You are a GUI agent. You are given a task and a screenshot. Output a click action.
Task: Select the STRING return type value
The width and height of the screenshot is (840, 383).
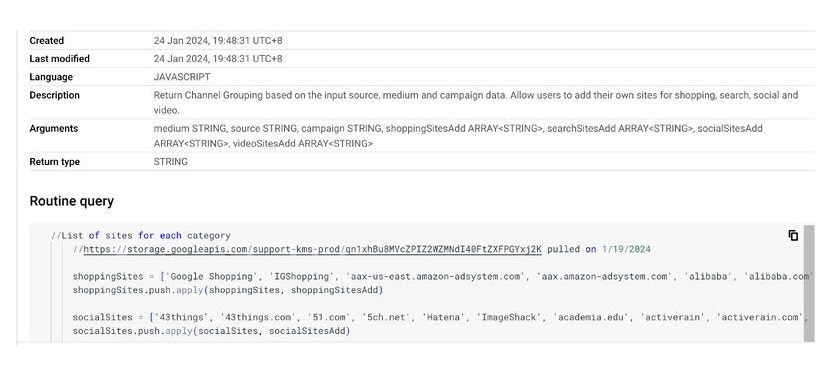click(x=171, y=162)
